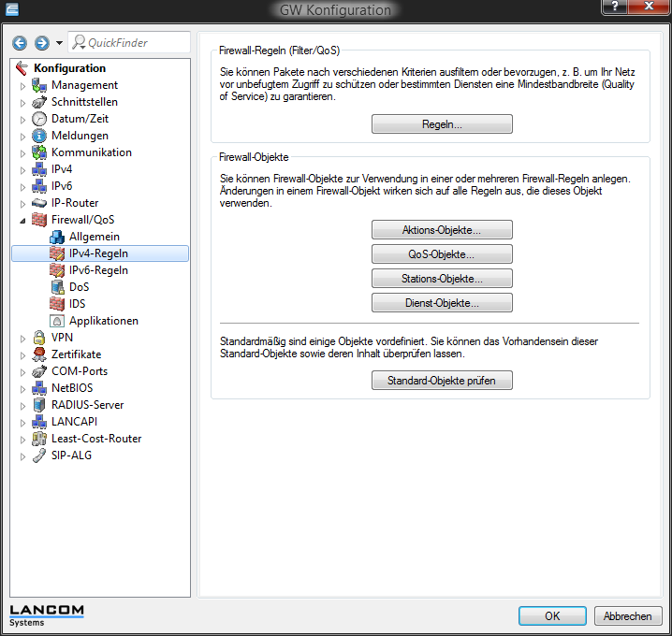Collapse the Firewall/QoS tree node
Viewport: 672px width, 636px height.
coord(23,220)
